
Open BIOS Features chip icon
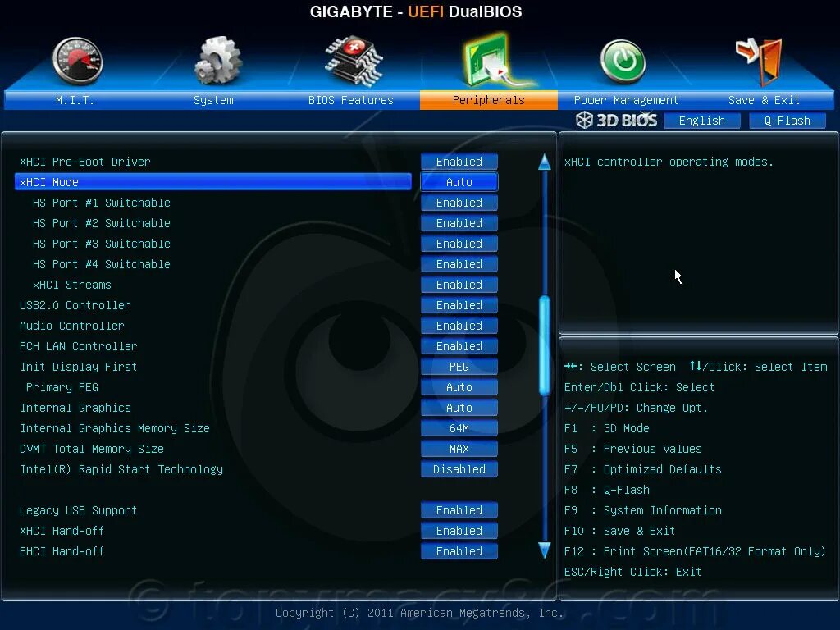[351, 59]
